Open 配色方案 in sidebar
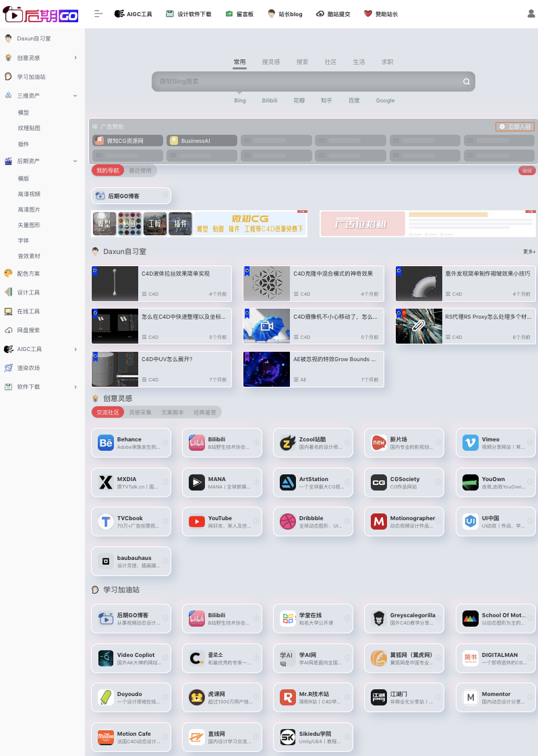Image resolution: width=538 pixels, height=756 pixels. 29,274
